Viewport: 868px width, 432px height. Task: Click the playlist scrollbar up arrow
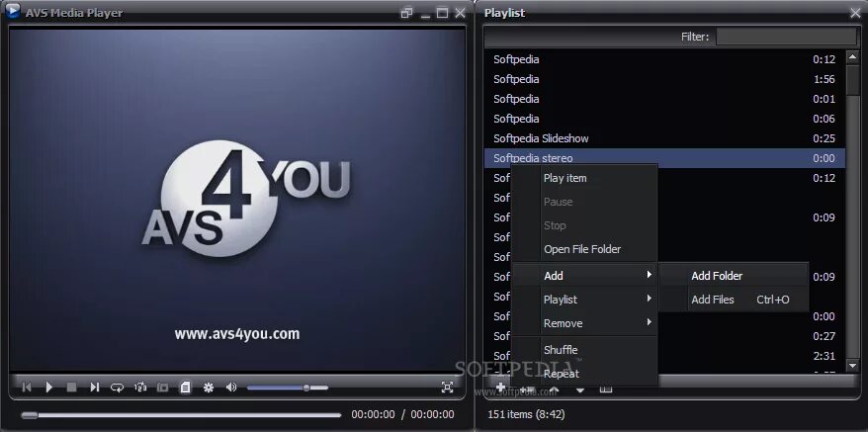(x=853, y=58)
